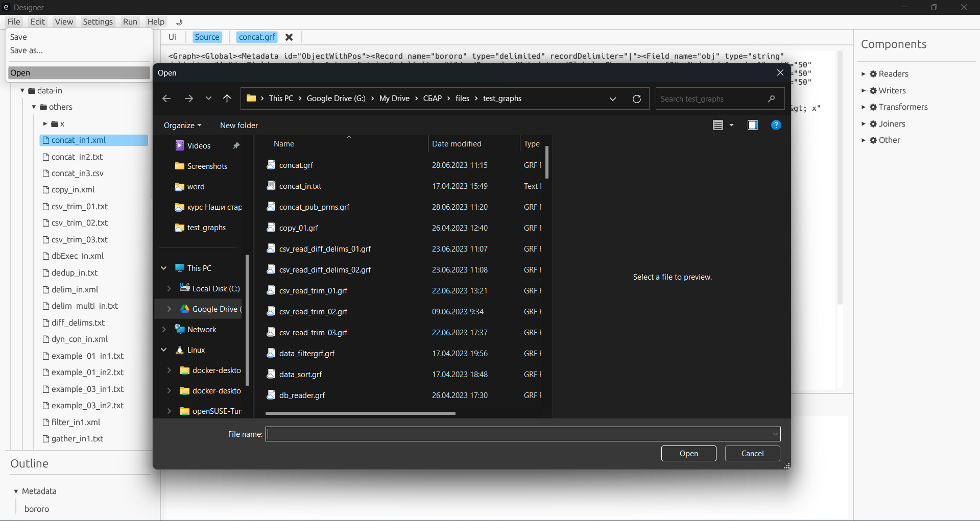Sort by Date modified column
The height and width of the screenshot is (521, 980).
pyautogui.click(x=457, y=144)
